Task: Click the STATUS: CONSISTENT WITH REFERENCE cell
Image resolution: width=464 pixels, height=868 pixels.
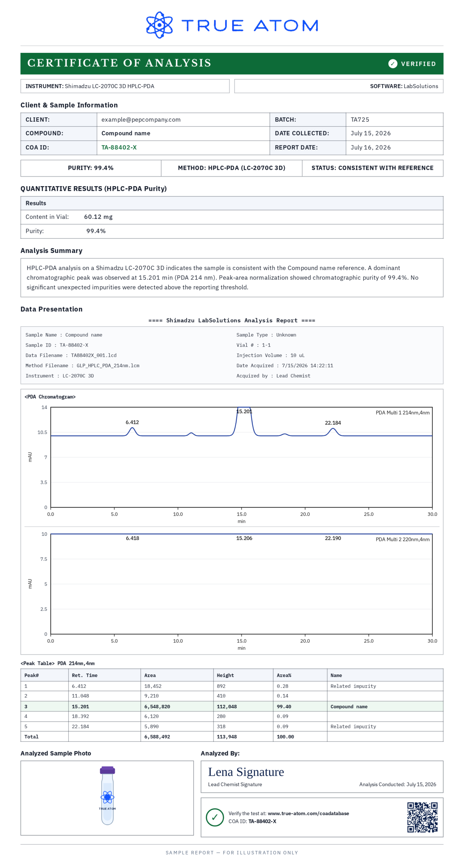Action: (x=372, y=168)
